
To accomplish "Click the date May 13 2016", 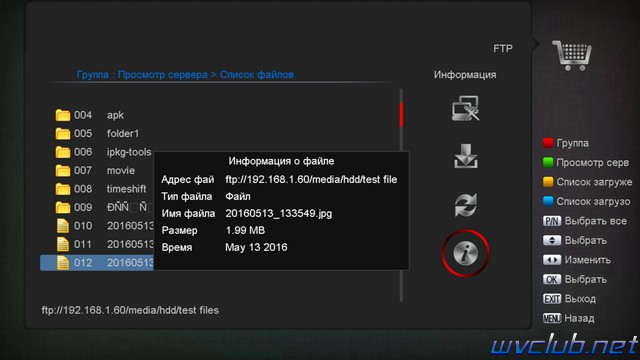I will tap(256, 247).
